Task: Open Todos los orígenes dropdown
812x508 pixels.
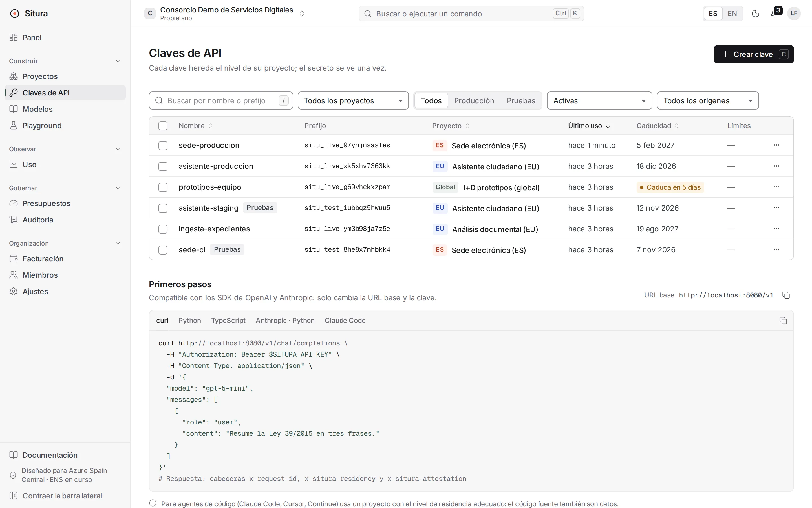Action: pos(708,100)
